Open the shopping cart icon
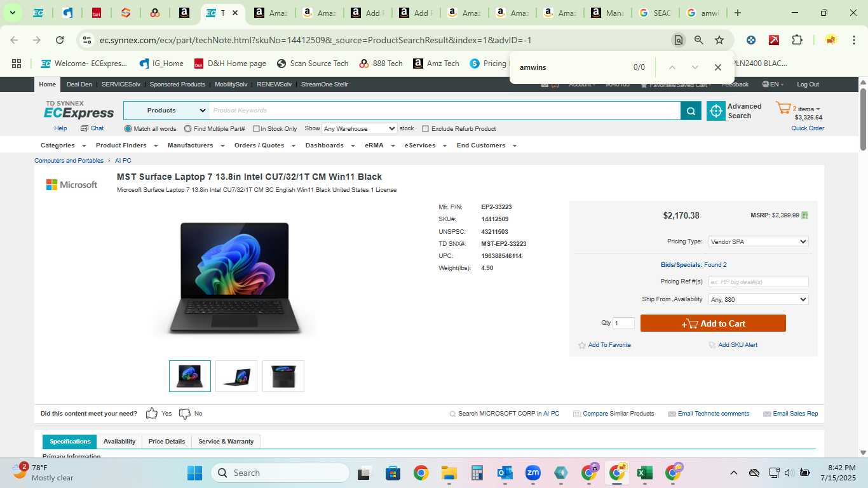The height and width of the screenshot is (488, 868). point(783,109)
